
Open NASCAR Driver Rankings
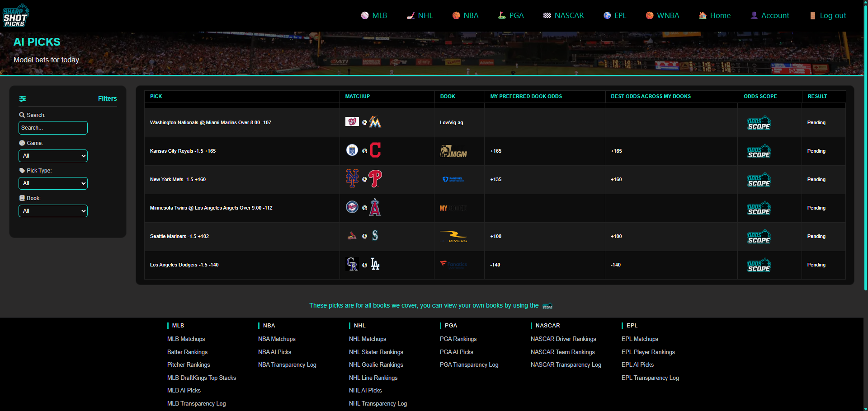[563, 339]
